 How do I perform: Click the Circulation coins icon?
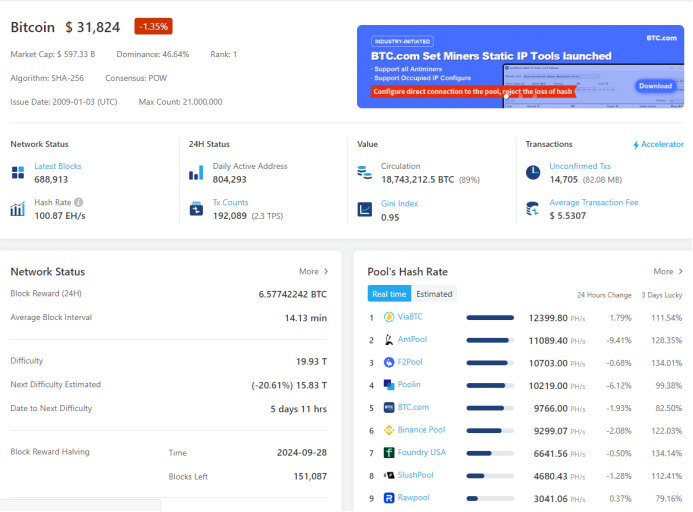(365, 172)
